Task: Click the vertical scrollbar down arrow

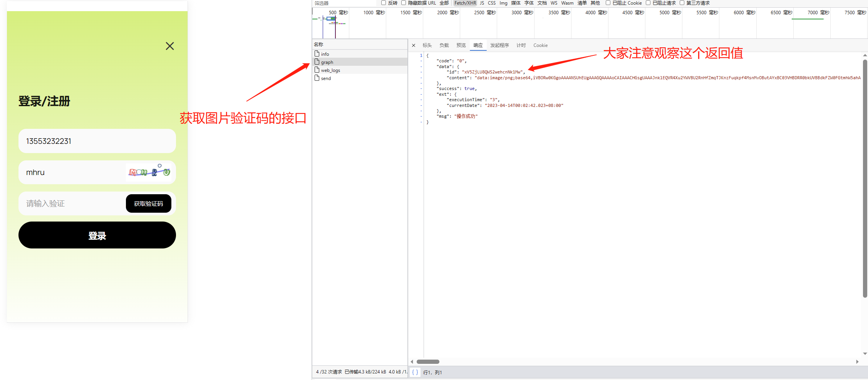Action: tap(865, 353)
